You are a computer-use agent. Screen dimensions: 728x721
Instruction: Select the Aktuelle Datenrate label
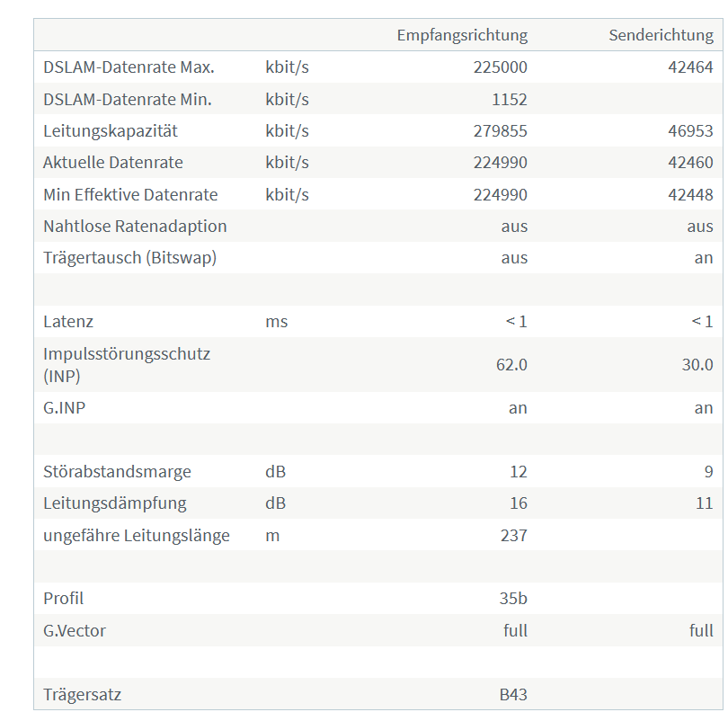pos(113,163)
